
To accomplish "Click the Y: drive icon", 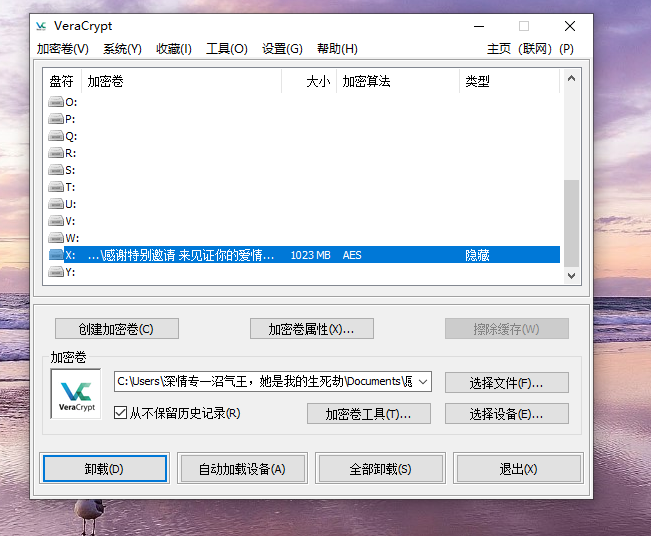I will 56,272.
